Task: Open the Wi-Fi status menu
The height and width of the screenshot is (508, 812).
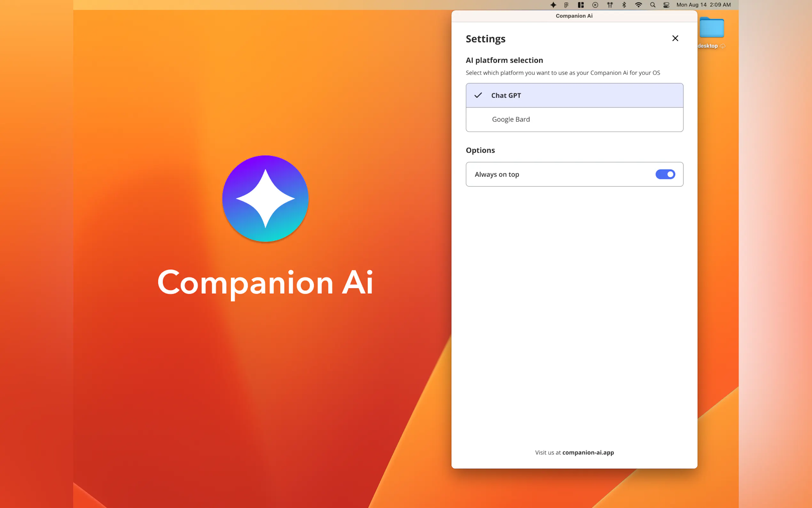Action: click(x=638, y=5)
